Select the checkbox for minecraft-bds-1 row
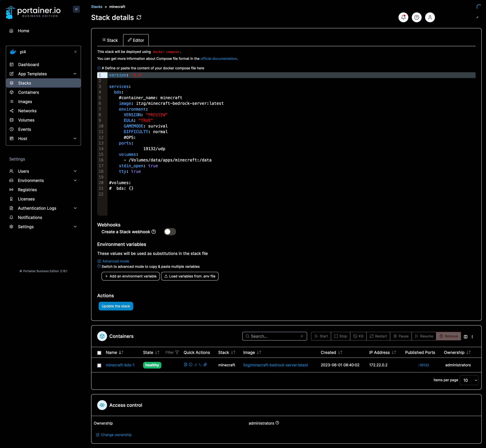486x448 pixels. [x=99, y=365]
